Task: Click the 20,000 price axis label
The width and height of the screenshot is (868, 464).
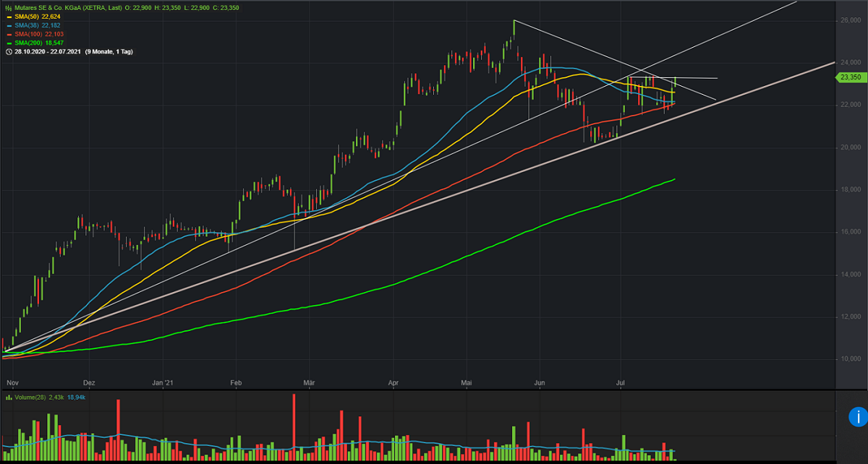Action: (x=849, y=147)
